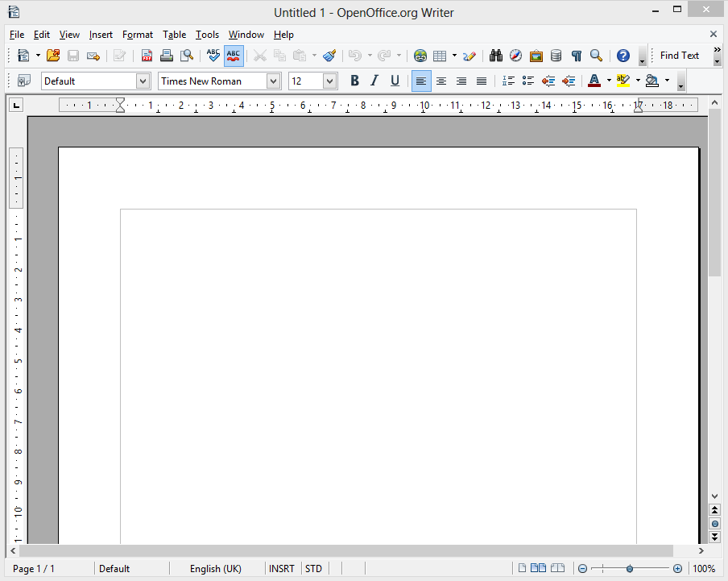Click the INSRT insert mode indicator

(281, 569)
